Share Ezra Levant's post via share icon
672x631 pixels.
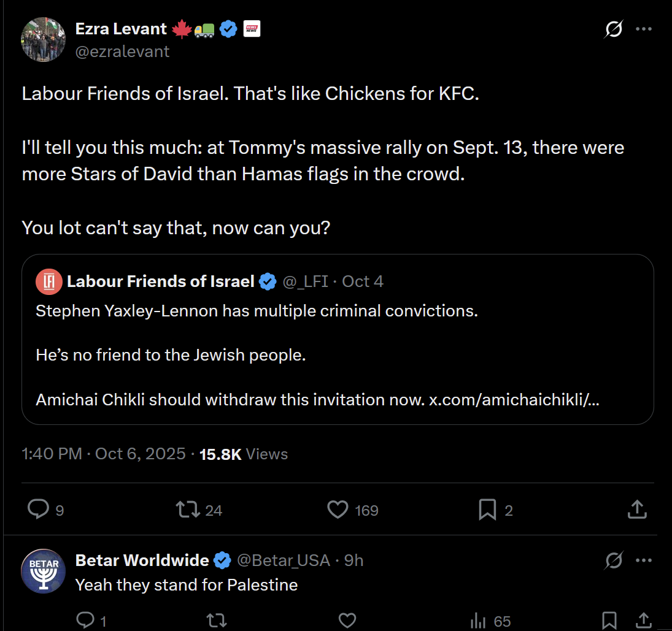(x=637, y=509)
